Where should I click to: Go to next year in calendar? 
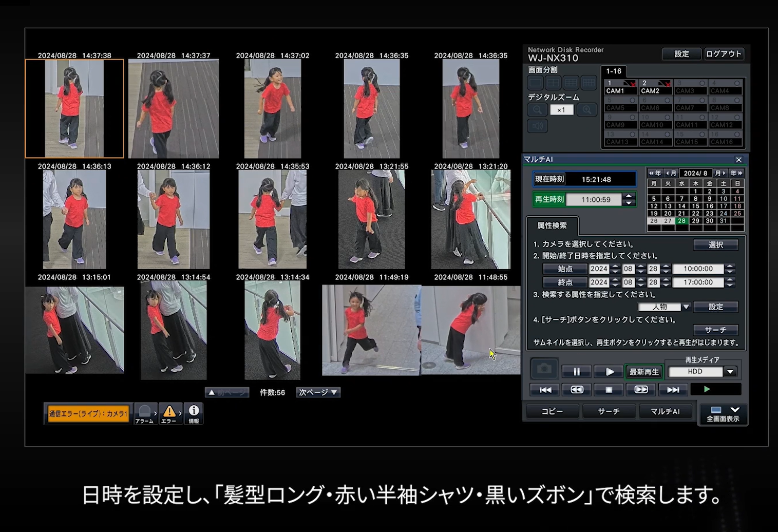736,173
